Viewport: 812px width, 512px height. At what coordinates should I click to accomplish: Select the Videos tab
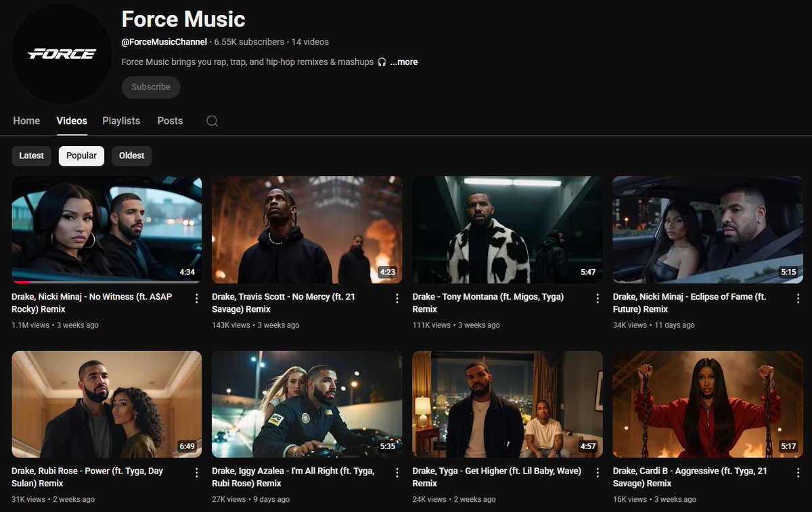click(72, 121)
